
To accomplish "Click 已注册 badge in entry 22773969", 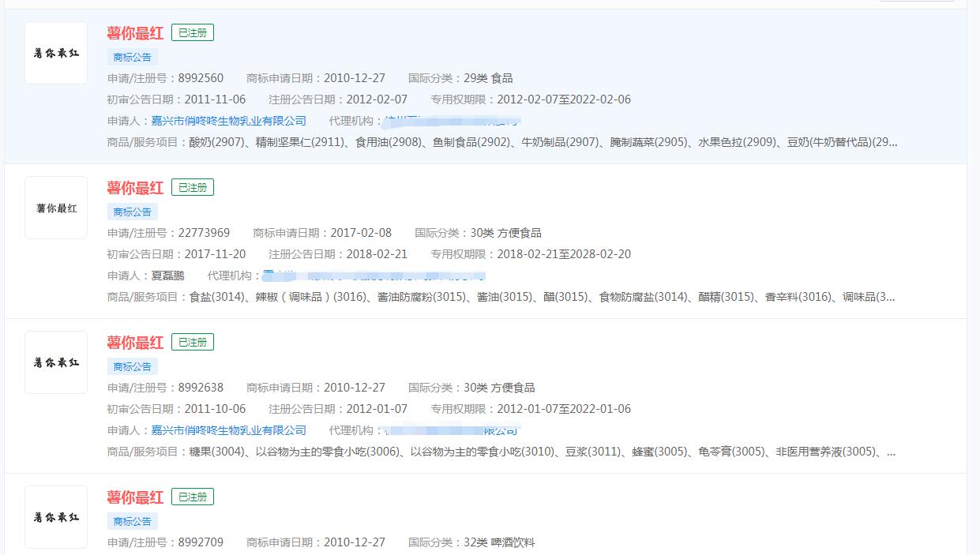I will tap(193, 187).
